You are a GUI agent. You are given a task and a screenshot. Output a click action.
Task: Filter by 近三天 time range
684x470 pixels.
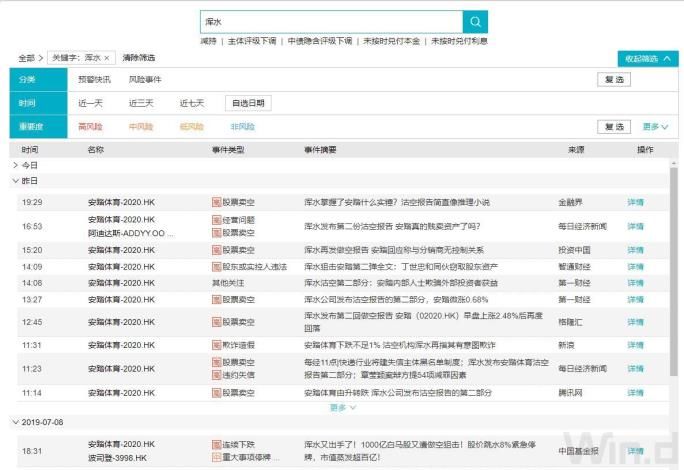pyautogui.click(x=141, y=103)
